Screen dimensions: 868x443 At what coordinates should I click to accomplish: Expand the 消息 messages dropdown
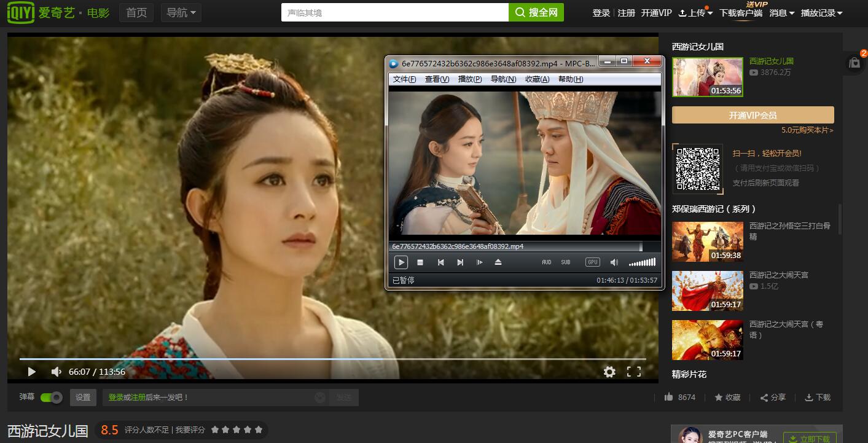pyautogui.click(x=782, y=13)
